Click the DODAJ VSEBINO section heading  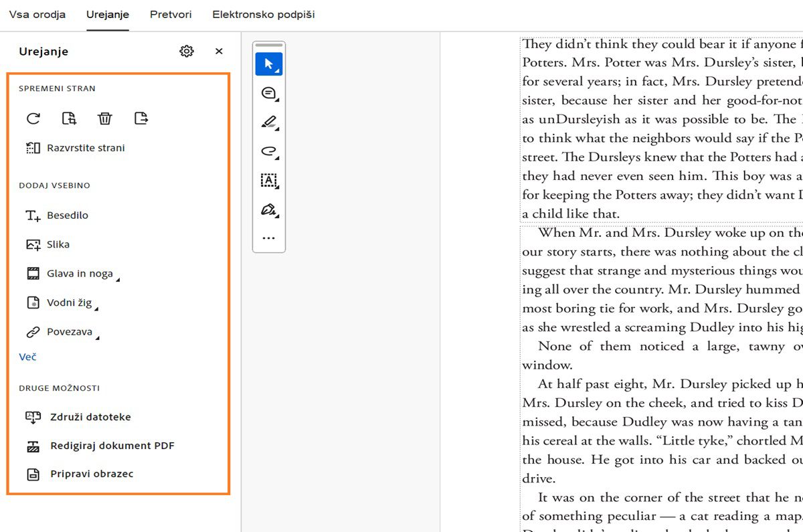tap(54, 185)
